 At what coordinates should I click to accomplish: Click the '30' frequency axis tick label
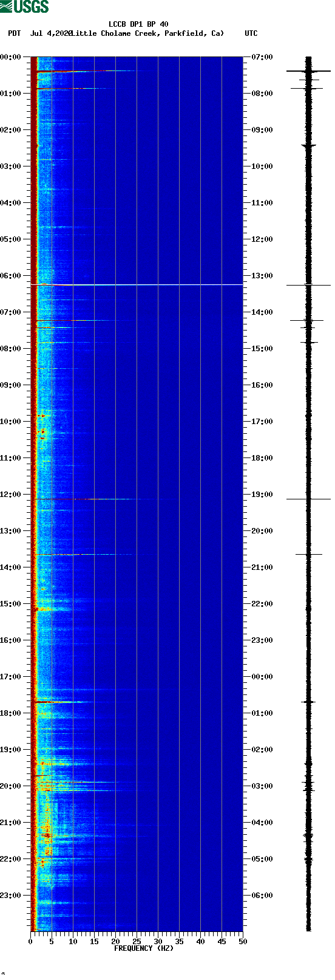[158, 942]
